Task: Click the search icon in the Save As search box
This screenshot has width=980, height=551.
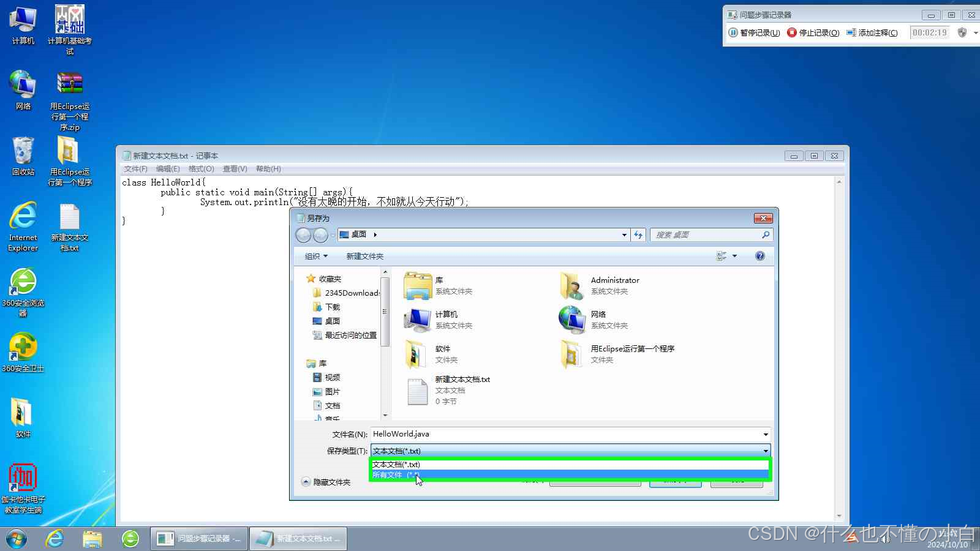Action: (x=766, y=234)
